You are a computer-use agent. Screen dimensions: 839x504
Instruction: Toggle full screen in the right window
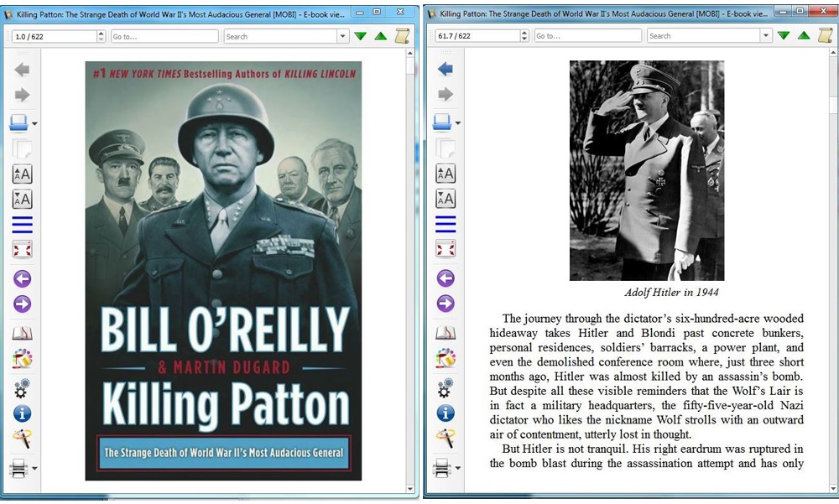click(446, 249)
